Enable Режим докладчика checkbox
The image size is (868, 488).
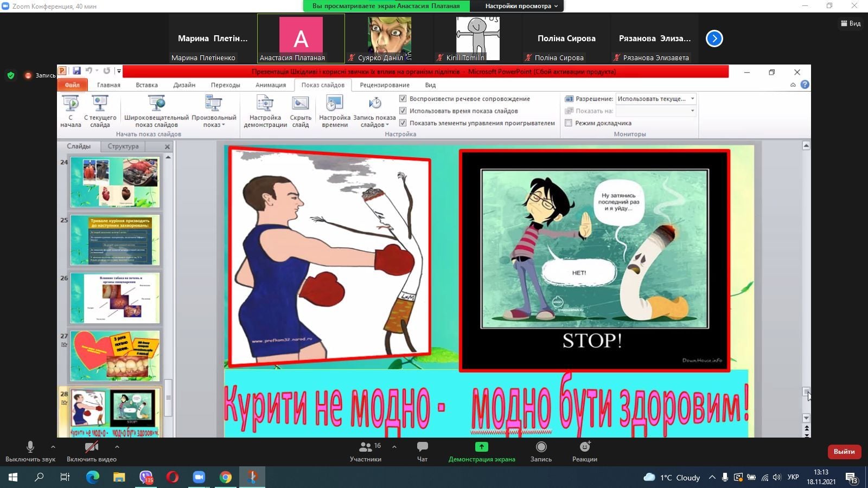(569, 123)
